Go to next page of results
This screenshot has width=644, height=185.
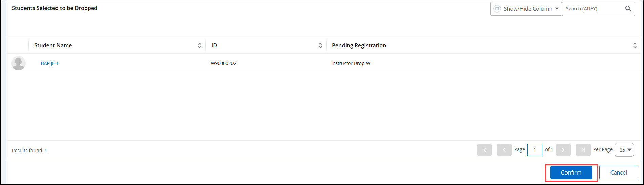click(x=563, y=150)
